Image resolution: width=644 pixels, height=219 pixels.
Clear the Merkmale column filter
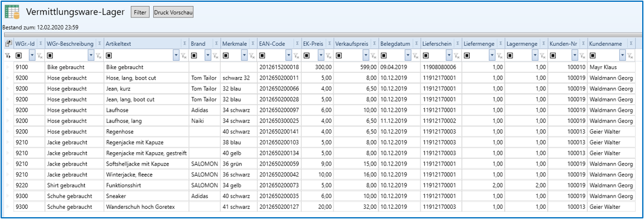252,55
